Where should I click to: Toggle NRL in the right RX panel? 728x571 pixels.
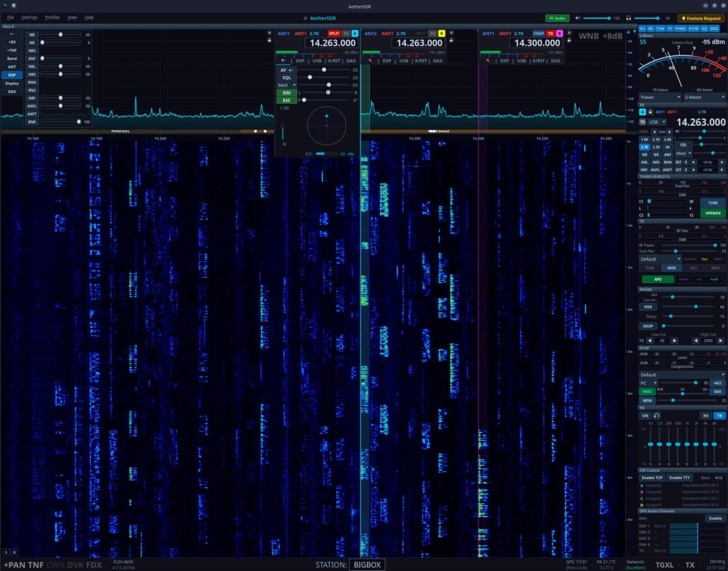pyautogui.click(x=644, y=162)
